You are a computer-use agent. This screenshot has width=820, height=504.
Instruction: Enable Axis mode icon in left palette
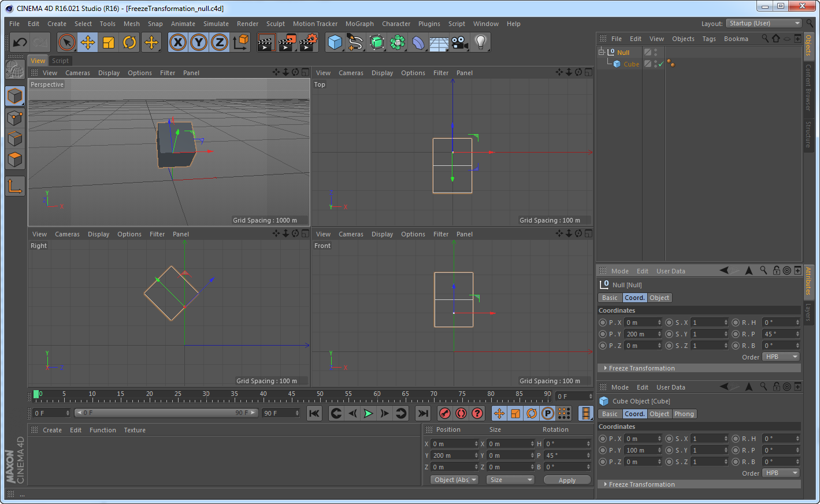click(15, 186)
